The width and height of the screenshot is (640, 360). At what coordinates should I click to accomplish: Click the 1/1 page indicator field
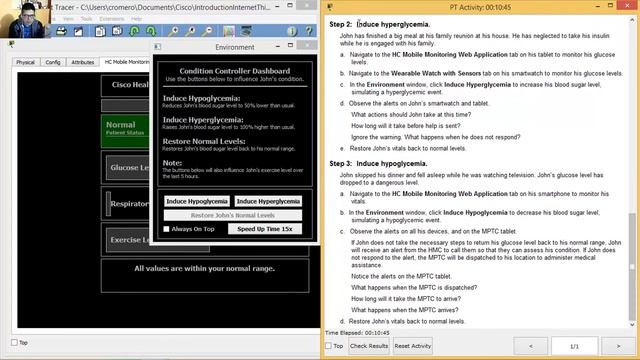pyautogui.click(x=574, y=346)
